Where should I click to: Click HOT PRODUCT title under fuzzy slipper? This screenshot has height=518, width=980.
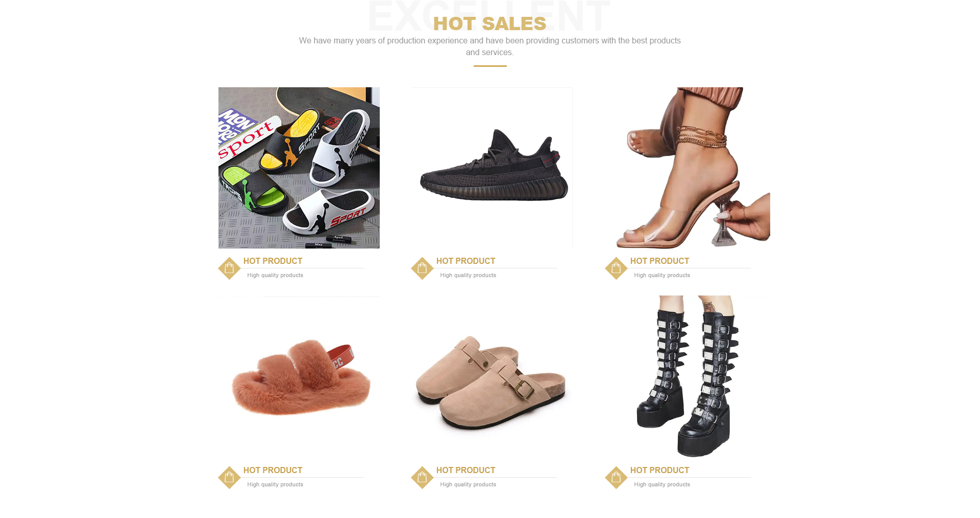pos(273,470)
